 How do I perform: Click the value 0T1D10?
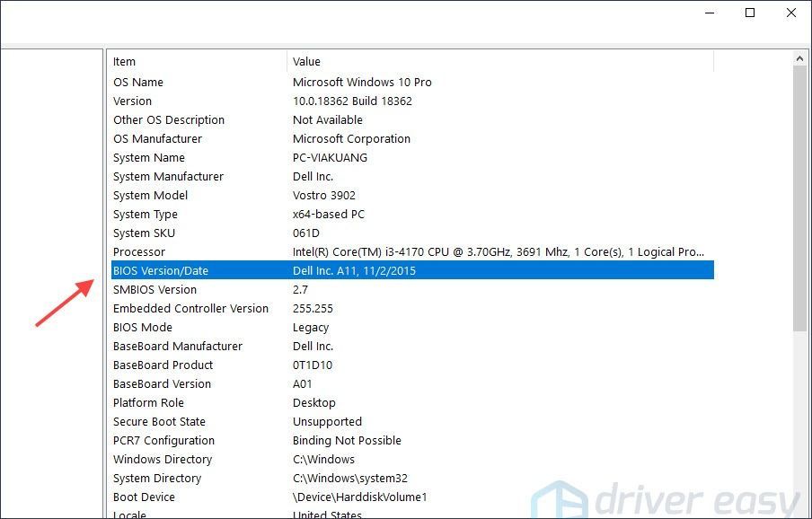point(313,365)
